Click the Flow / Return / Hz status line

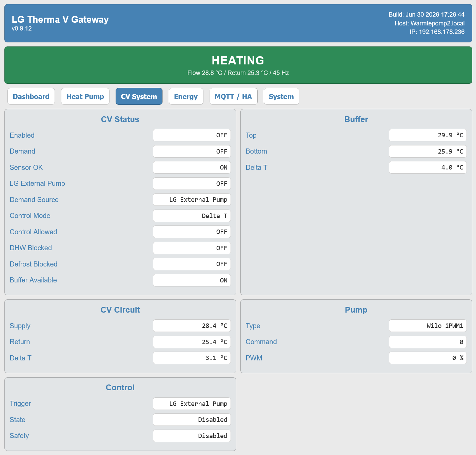238,73
